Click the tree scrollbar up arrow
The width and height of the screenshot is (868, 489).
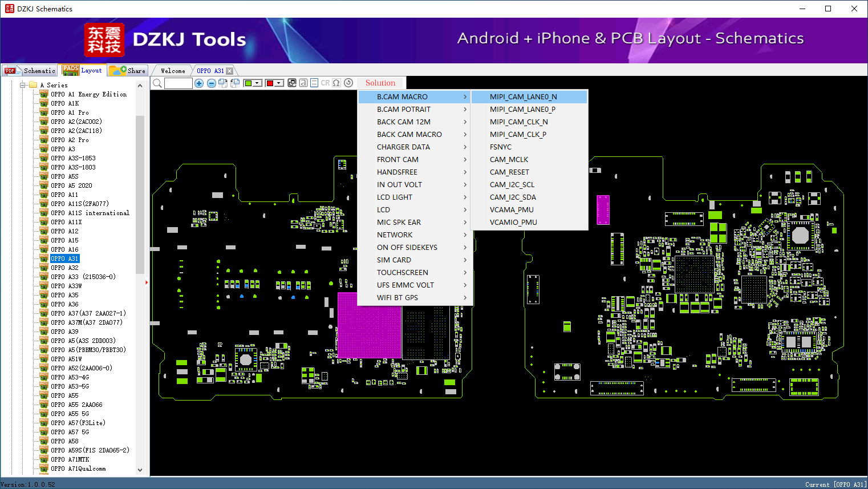click(x=140, y=86)
